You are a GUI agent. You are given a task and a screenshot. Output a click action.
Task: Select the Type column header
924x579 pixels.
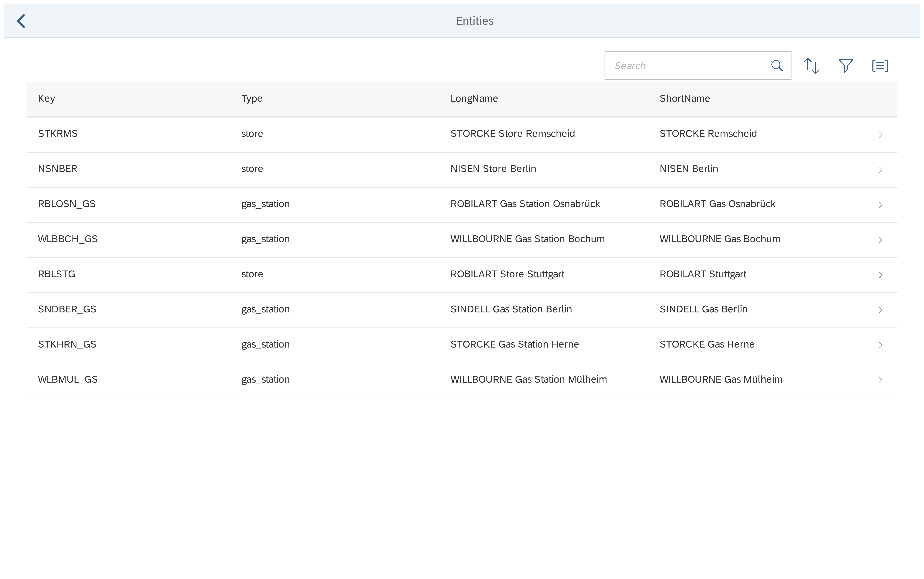point(251,99)
